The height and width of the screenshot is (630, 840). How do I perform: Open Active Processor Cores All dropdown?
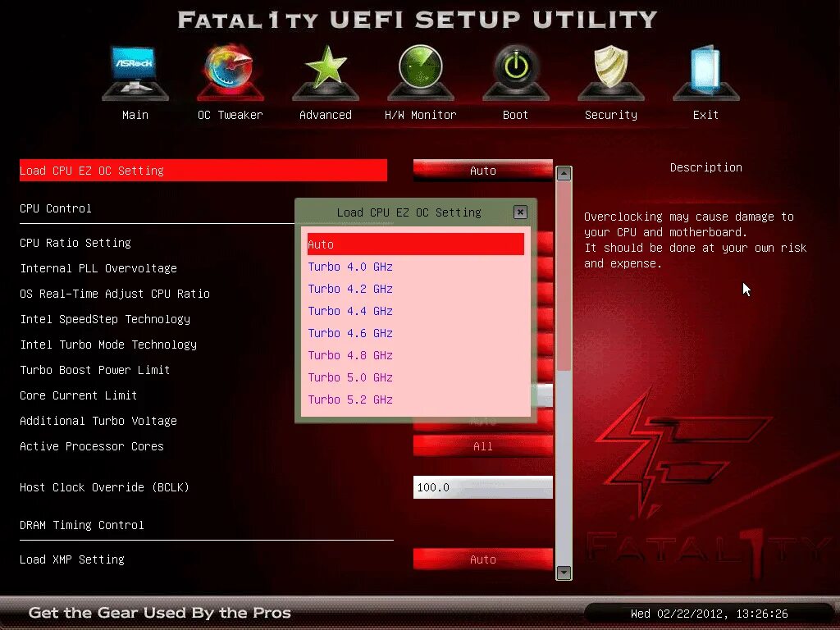point(482,446)
